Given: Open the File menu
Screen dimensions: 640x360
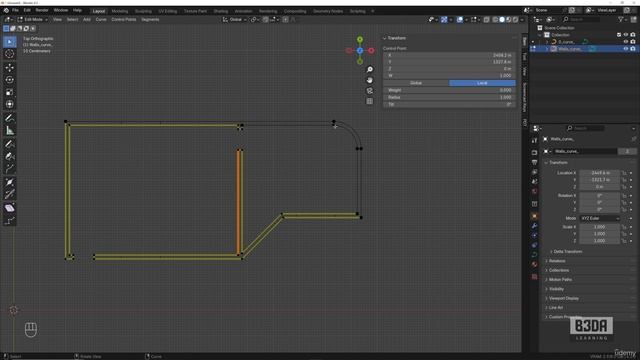Looking at the screenshot, I should [15, 10].
